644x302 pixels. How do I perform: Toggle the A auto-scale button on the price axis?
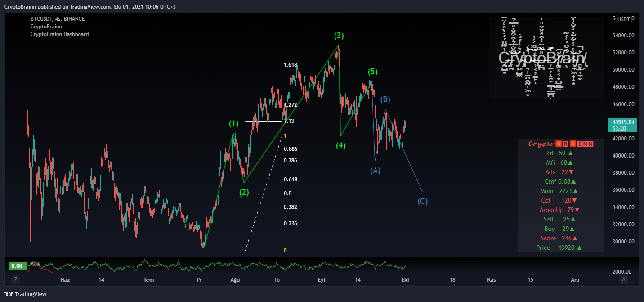(x=624, y=279)
